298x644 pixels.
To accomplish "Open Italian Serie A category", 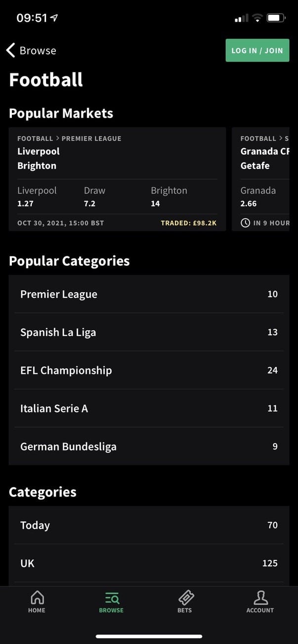I will [148, 408].
